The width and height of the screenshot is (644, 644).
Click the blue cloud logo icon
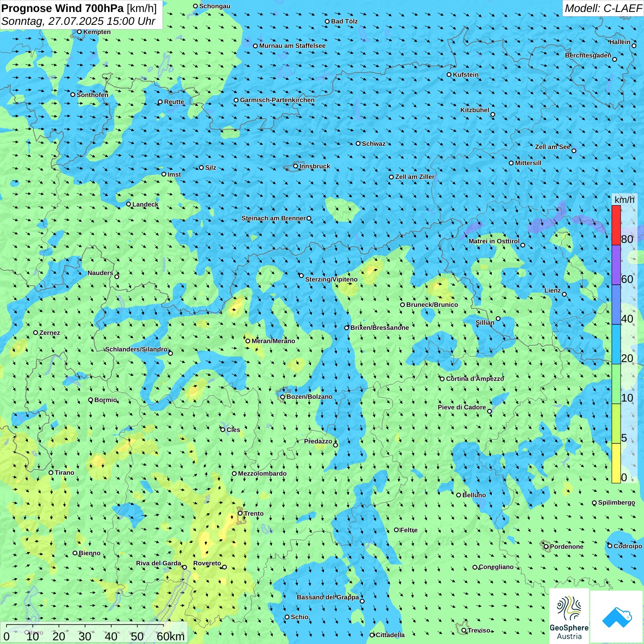pyautogui.click(x=617, y=617)
